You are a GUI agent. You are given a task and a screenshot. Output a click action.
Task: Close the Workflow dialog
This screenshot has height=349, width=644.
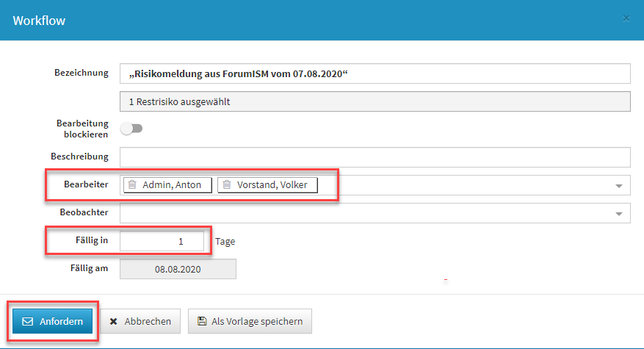tap(626, 18)
